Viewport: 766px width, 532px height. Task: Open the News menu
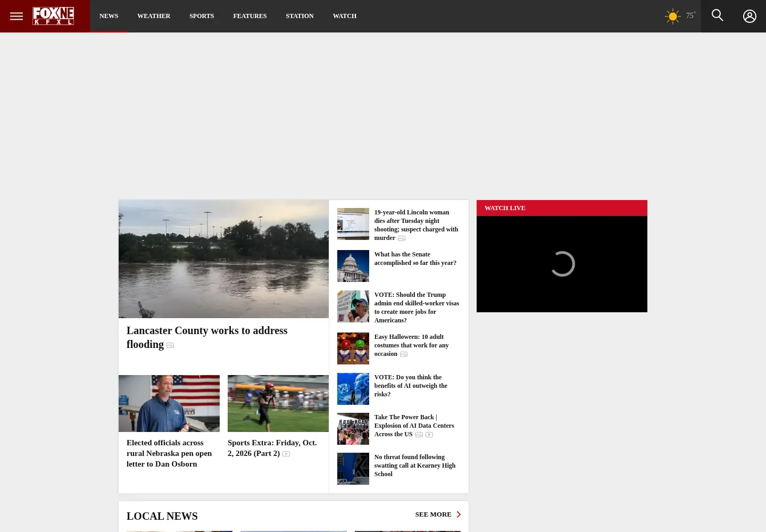109,16
